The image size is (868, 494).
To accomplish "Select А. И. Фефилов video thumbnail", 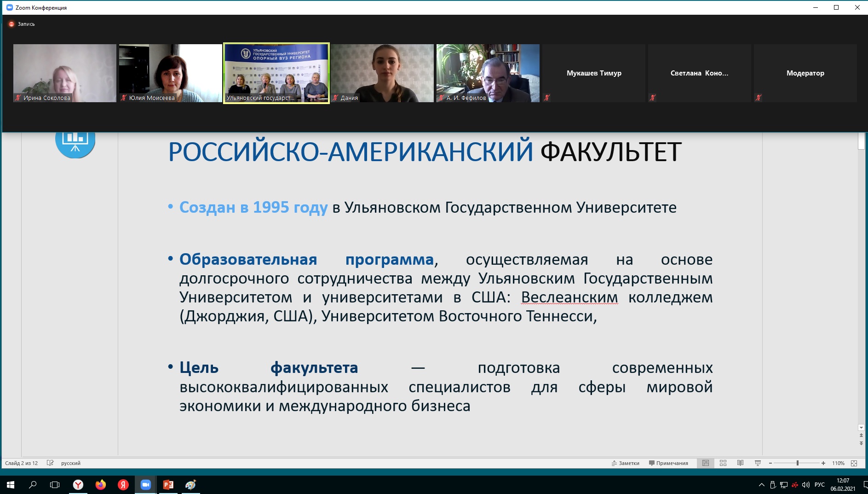I will click(488, 73).
